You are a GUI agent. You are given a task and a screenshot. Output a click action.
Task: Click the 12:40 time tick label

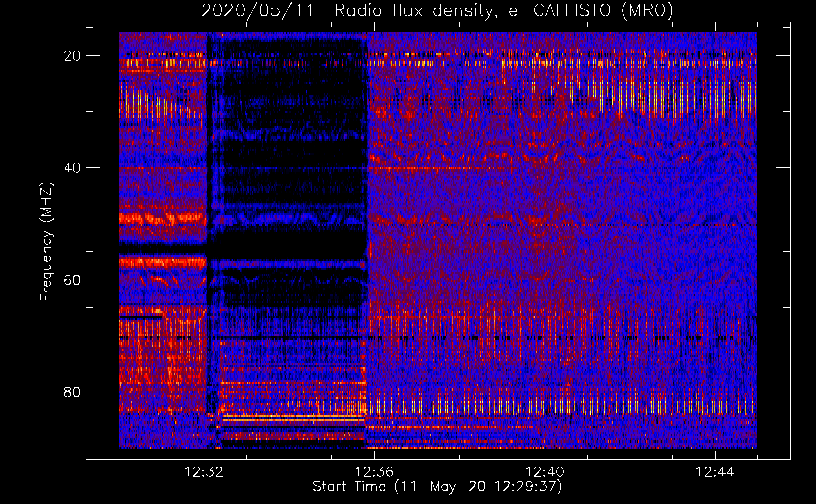pyautogui.click(x=545, y=472)
